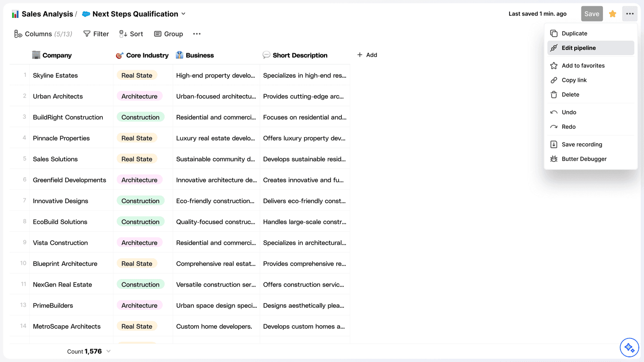Viewport: 644px width, 362px height.
Task: Click the Salesforce cloud icon in title
Action: [x=86, y=14]
